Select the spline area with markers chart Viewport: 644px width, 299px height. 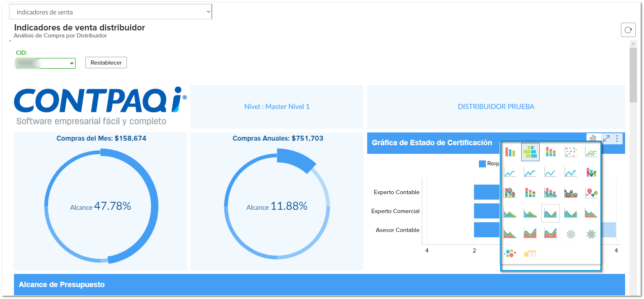click(571, 213)
